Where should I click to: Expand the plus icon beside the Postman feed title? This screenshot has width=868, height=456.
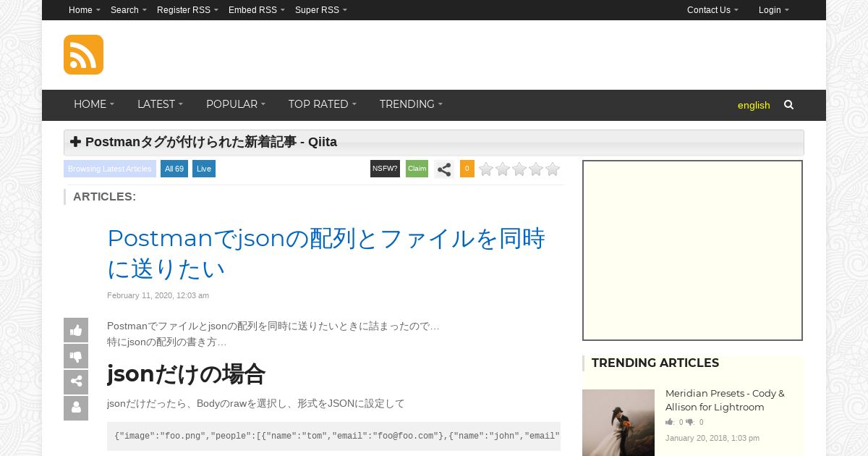(75, 142)
